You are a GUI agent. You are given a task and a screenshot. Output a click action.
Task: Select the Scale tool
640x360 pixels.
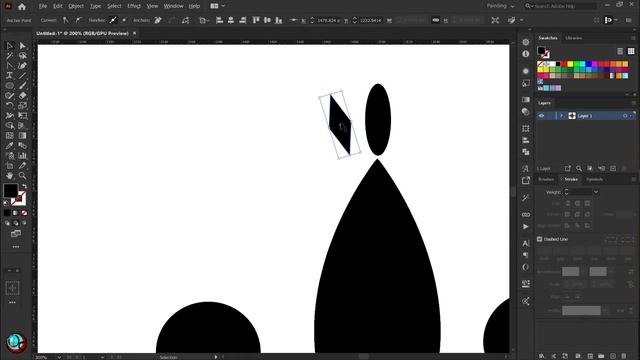pos(22,106)
